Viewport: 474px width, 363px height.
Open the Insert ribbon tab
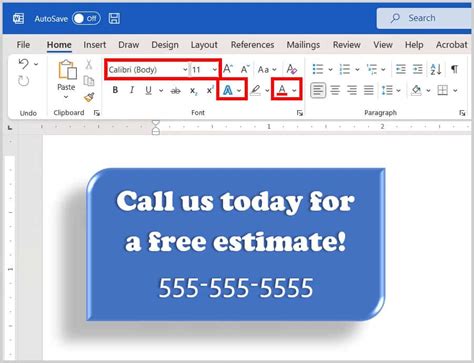pos(95,45)
